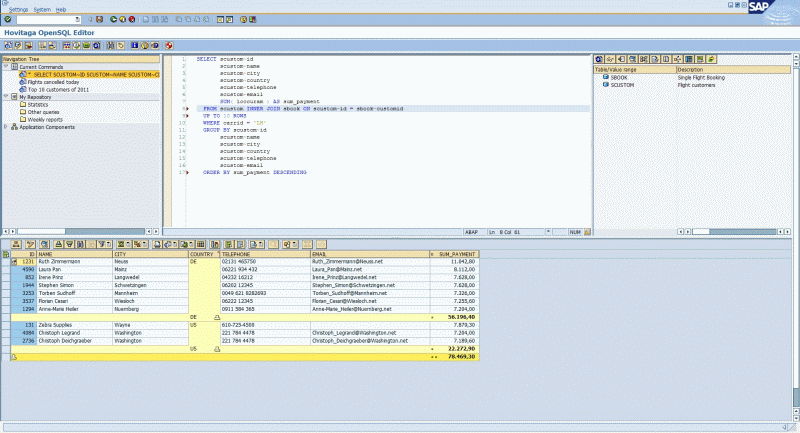Open the Subtotals dropdown arrow in the result toolbar
Screen dimensions: 800x433
click(144, 244)
